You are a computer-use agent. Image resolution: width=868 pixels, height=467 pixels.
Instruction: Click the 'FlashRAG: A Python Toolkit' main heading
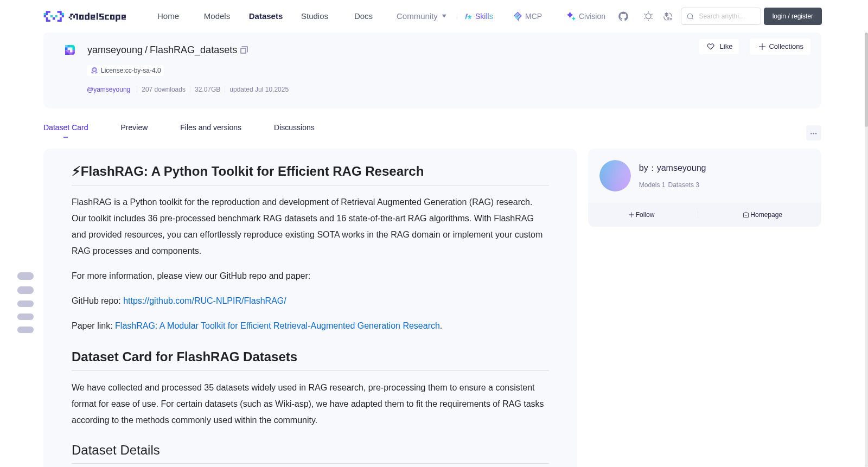[x=247, y=171]
